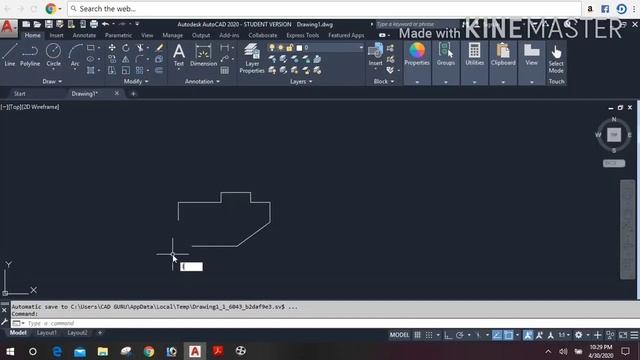Expand the Block panel
The height and width of the screenshot is (360, 640).
[384, 82]
